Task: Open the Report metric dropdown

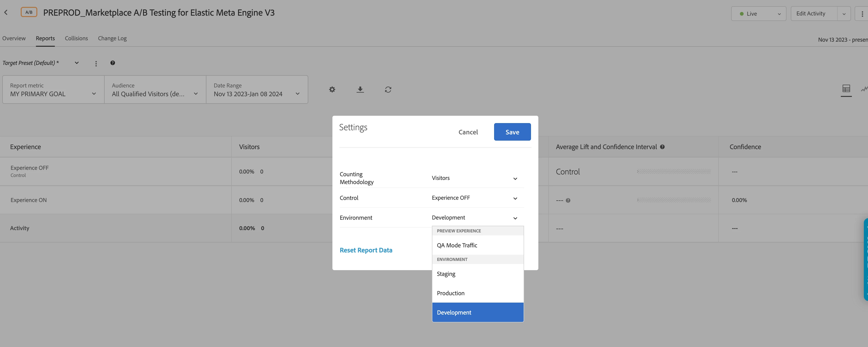Action: coord(53,90)
